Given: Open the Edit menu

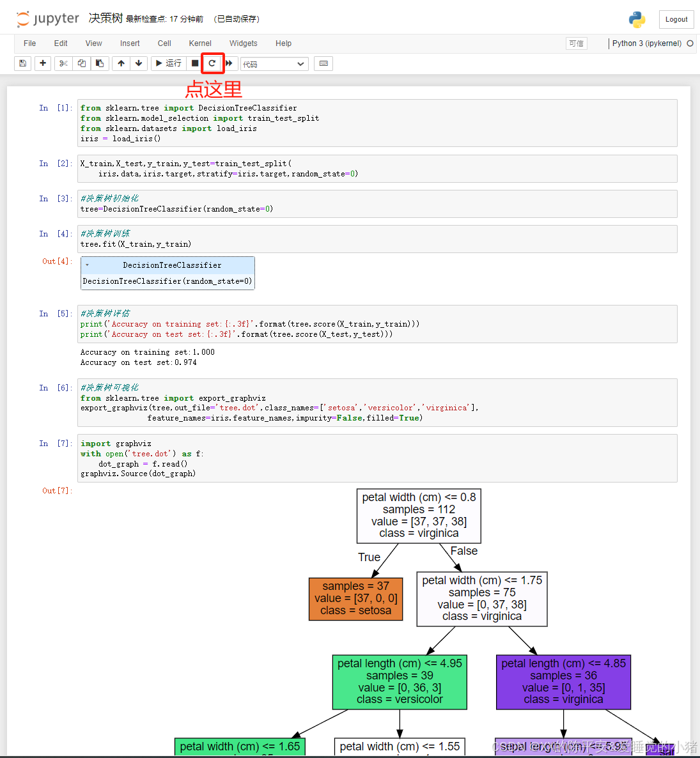Looking at the screenshot, I should 61,43.
